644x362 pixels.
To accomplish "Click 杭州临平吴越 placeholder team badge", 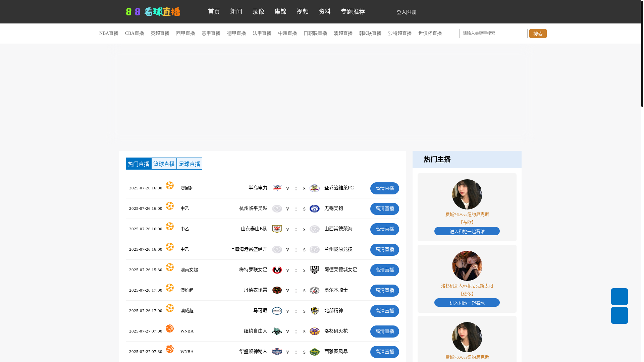I will (x=277, y=208).
